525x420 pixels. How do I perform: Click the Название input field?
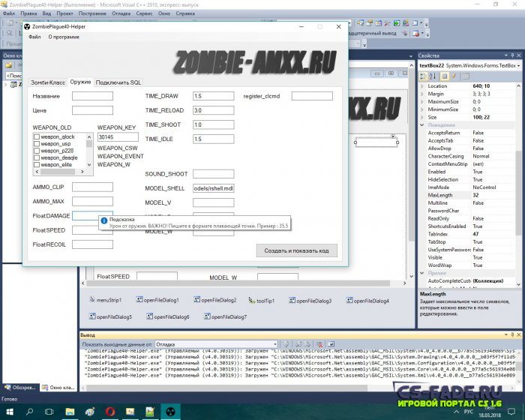pos(92,96)
